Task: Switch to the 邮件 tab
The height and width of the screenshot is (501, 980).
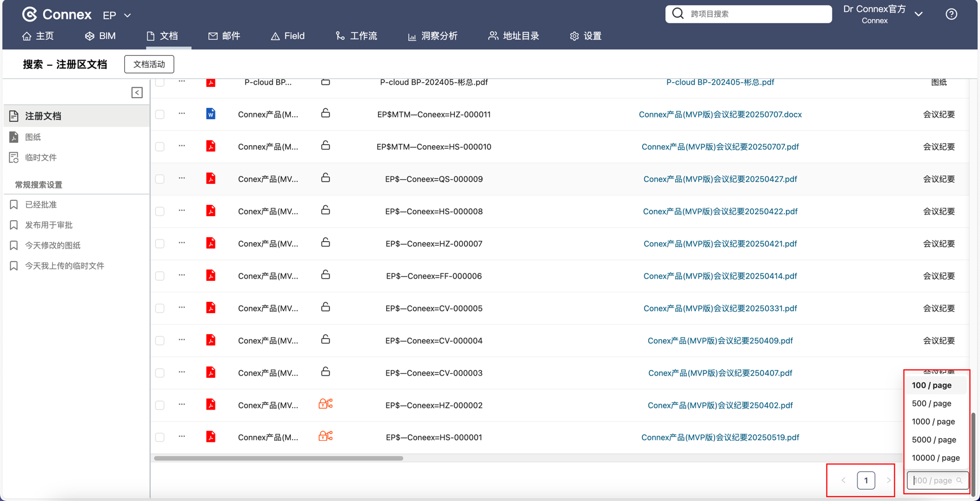Action: point(224,36)
